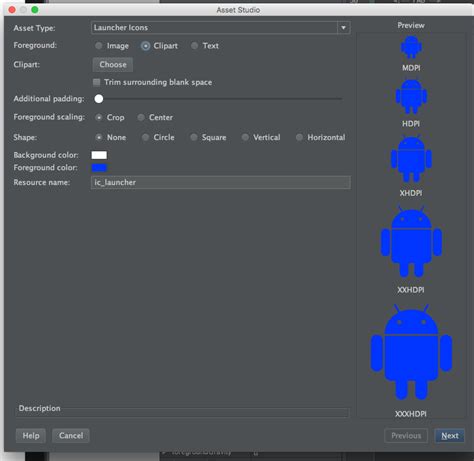Screen dimensions: 474x461
Task: Click the Additional padding slider handle
Action: click(99, 99)
